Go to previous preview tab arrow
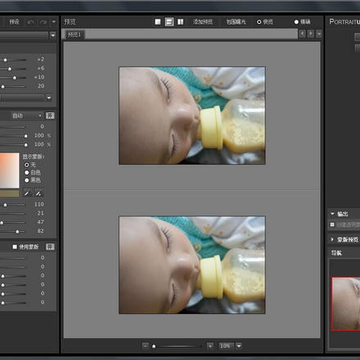360x360 pixels. point(302,34)
